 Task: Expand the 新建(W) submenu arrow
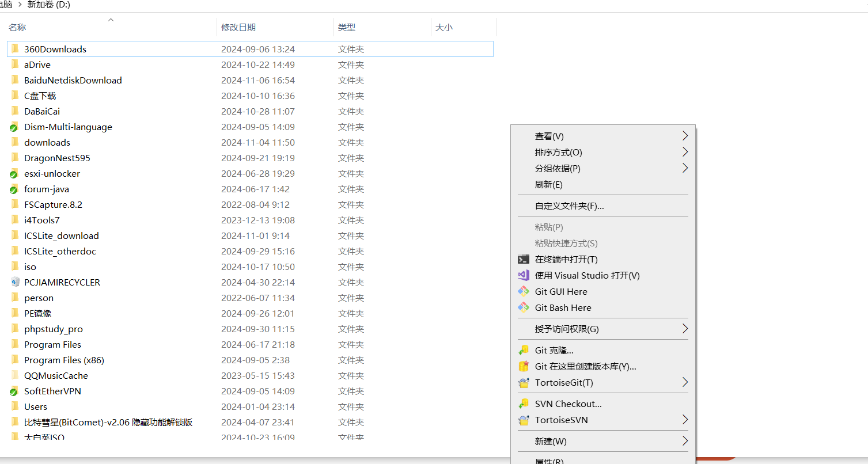pos(685,441)
